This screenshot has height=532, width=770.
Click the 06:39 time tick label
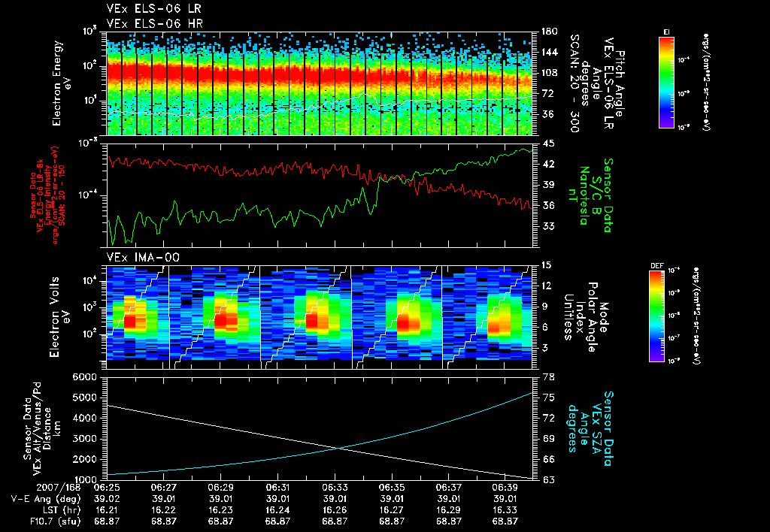(505, 488)
